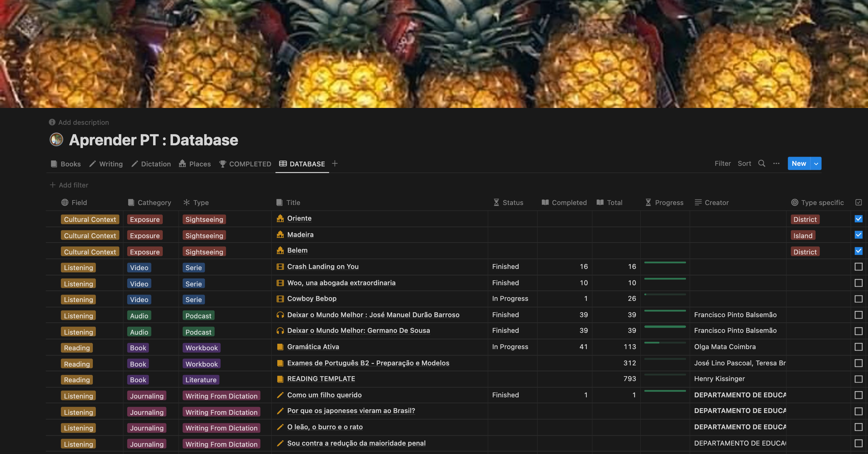Click the pencil icon beside Como um filho querido
The height and width of the screenshot is (454, 868).
(x=280, y=395)
